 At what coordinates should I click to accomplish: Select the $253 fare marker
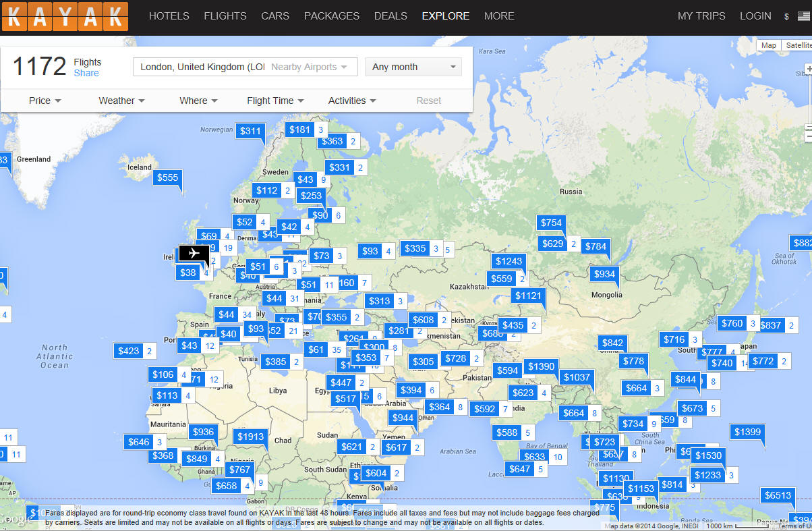pyautogui.click(x=311, y=195)
